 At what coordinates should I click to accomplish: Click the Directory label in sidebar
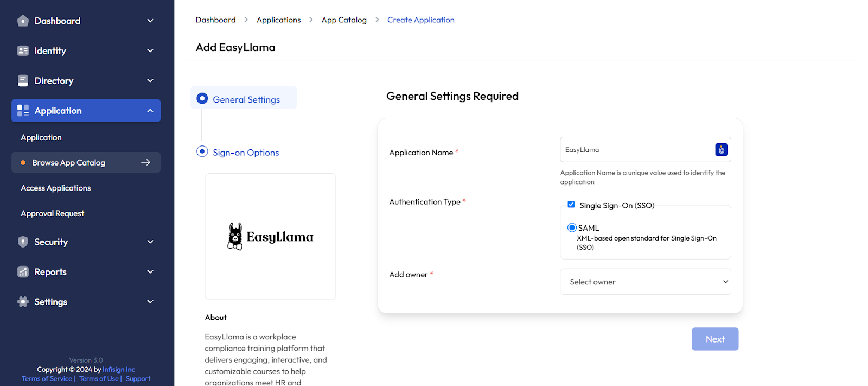point(54,80)
